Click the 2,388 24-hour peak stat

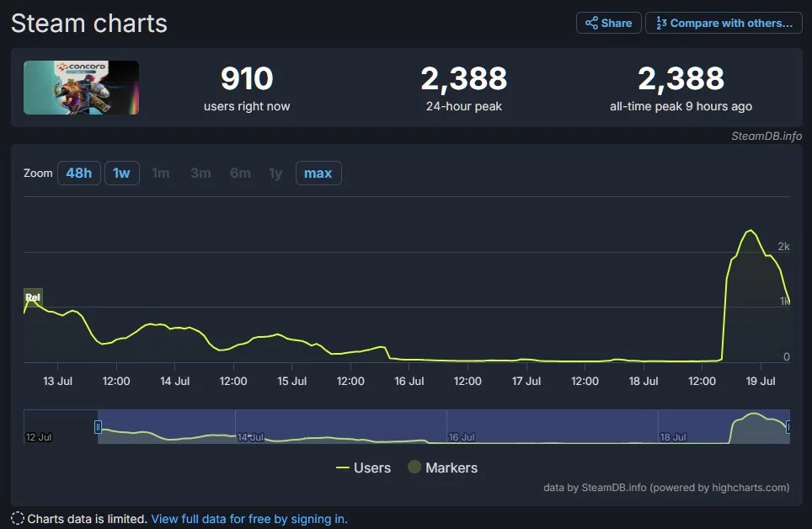pyautogui.click(x=464, y=88)
